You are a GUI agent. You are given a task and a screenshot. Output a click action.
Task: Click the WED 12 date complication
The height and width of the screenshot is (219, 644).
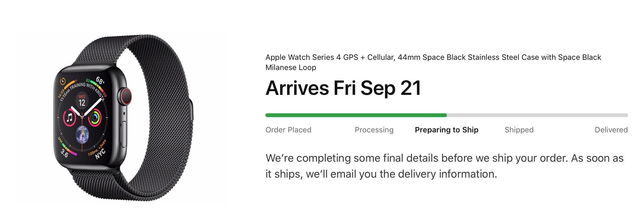pos(82,101)
